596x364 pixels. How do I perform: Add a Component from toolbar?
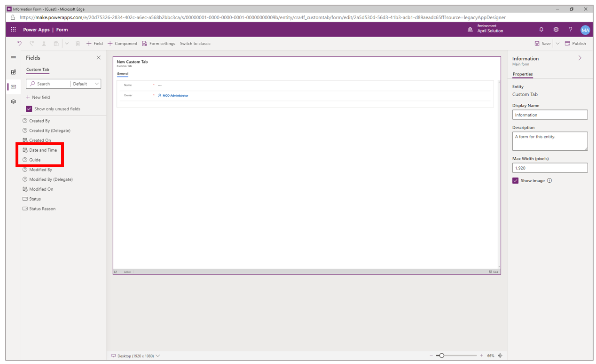(x=123, y=43)
